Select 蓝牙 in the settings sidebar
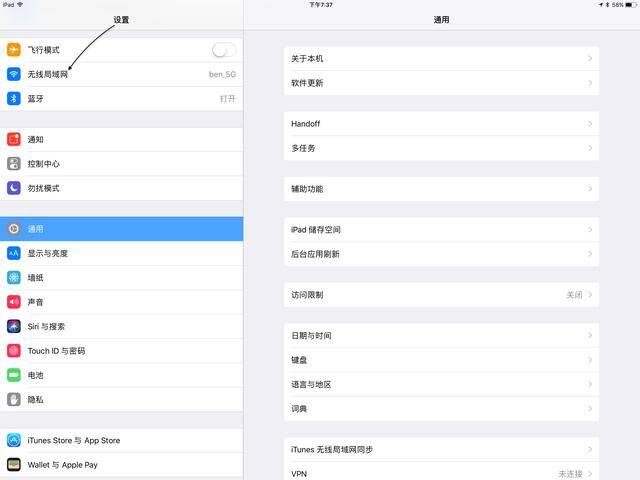640x480 pixels. pyautogui.click(x=122, y=99)
